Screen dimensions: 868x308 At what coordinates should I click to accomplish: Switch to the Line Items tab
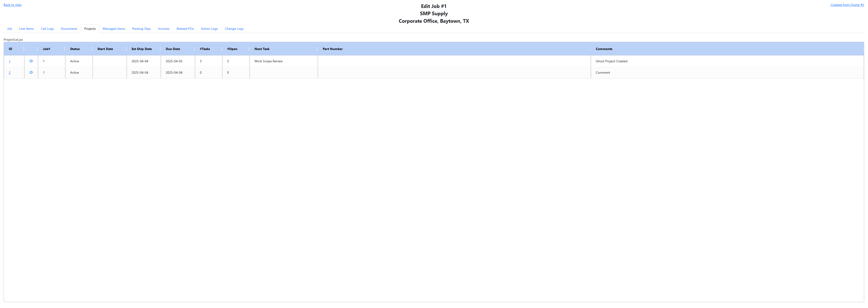(x=26, y=29)
